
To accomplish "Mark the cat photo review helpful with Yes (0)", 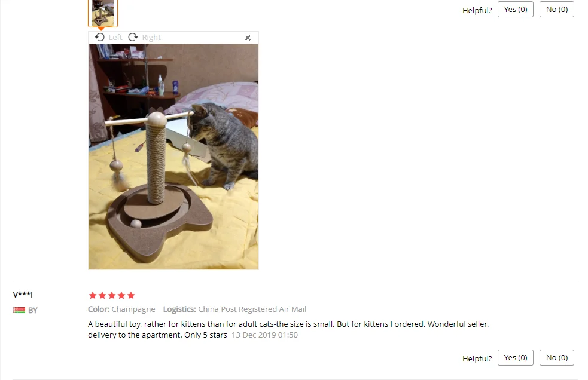I will (x=515, y=10).
